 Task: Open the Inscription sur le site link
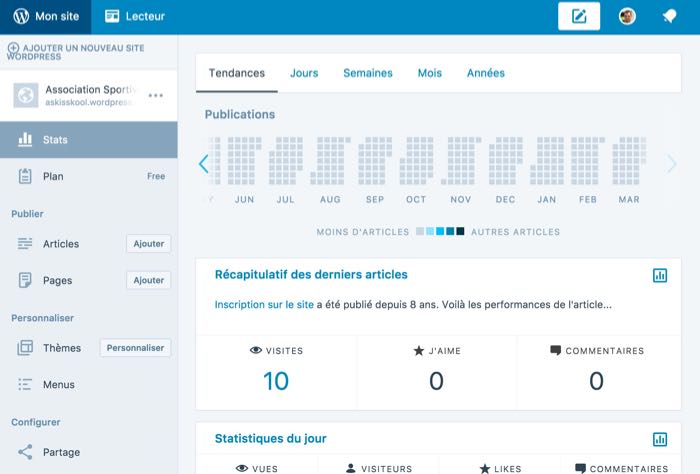(x=264, y=304)
